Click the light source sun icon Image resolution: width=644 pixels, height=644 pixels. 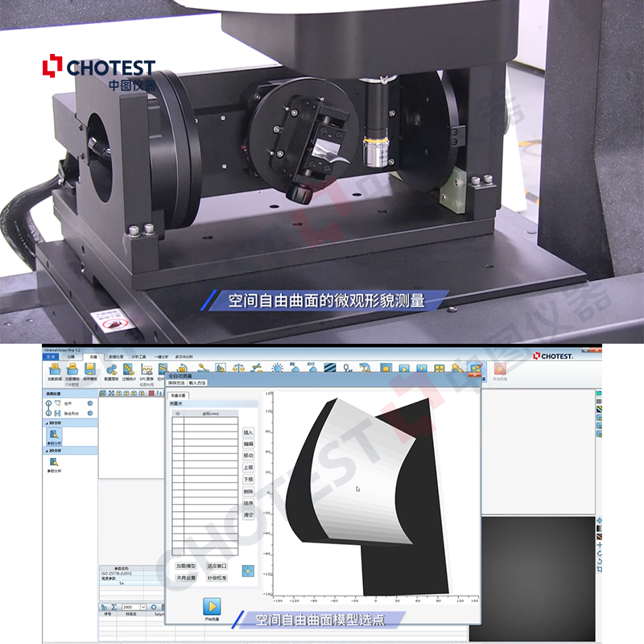coord(278,368)
